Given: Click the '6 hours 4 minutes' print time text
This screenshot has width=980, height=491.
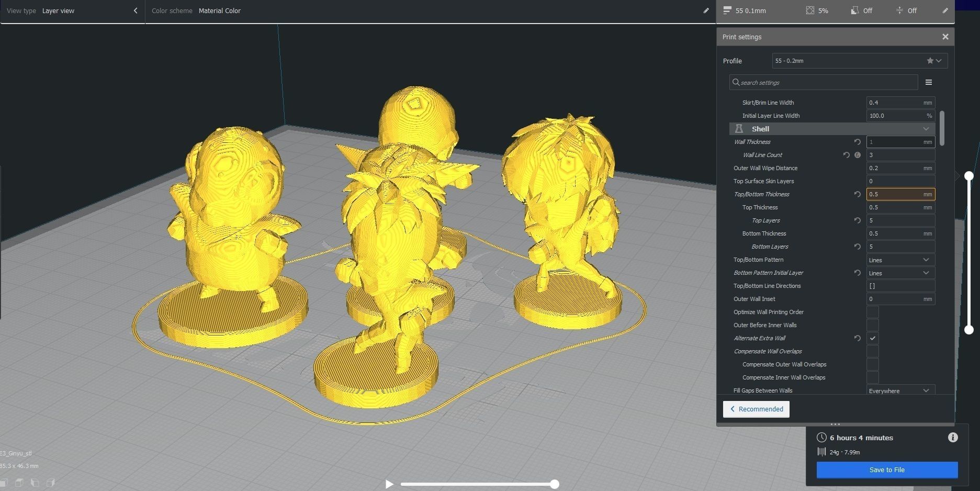Looking at the screenshot, I should pyautogui.click(x=861, y=438).
